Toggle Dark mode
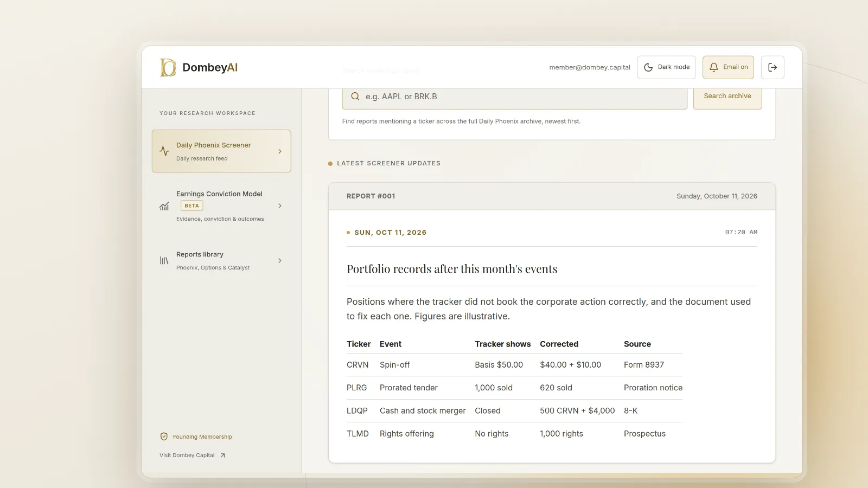 (x=667, y=67)
